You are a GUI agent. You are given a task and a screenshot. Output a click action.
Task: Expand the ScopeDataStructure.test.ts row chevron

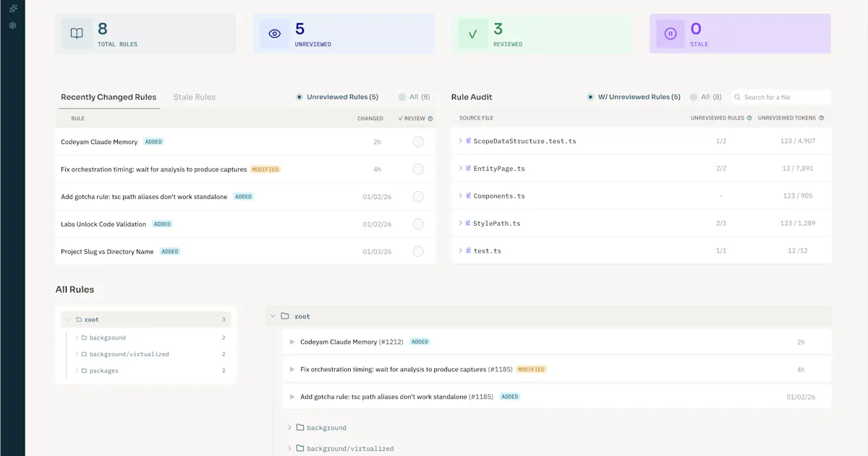460,140
